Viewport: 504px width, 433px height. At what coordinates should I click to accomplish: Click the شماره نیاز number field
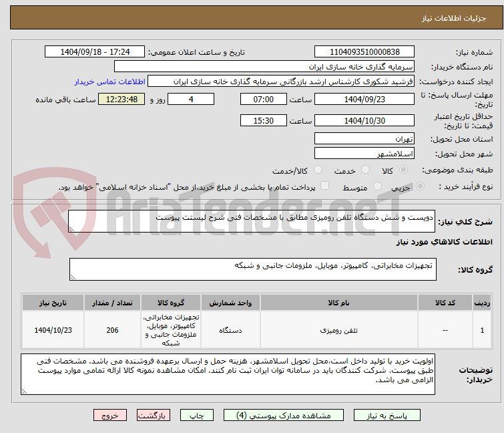tap(364, 52)
